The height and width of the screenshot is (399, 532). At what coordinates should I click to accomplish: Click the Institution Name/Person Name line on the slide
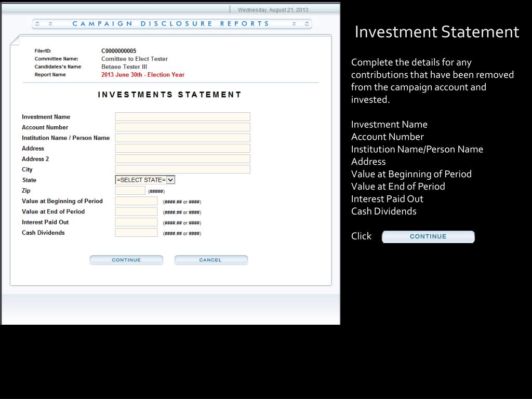click(417, 149)
